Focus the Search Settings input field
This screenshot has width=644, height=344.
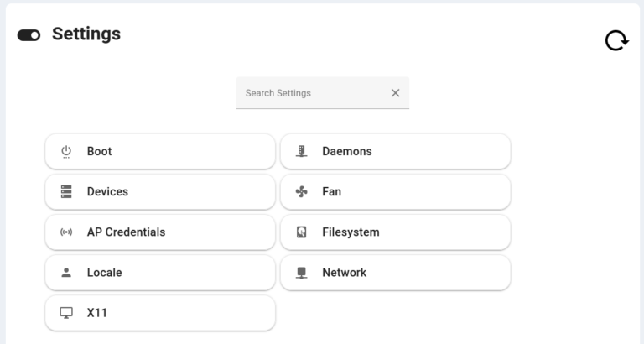310,93
